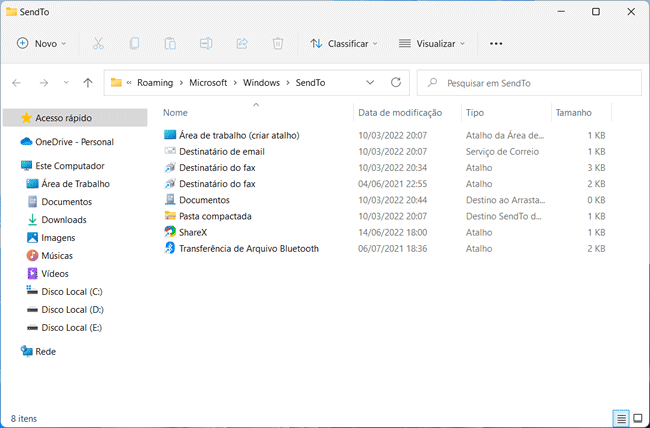Open the Classificar sort dropdown

(x=344, y=44)
